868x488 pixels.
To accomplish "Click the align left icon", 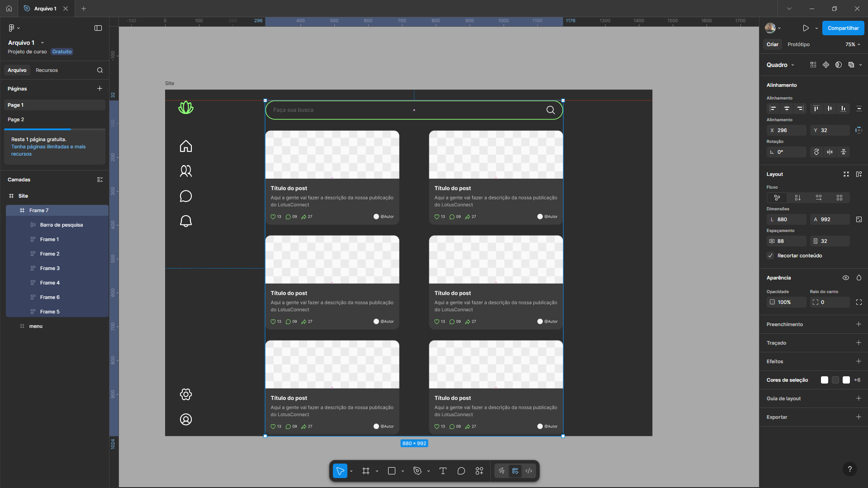I will tap(773, 109).
